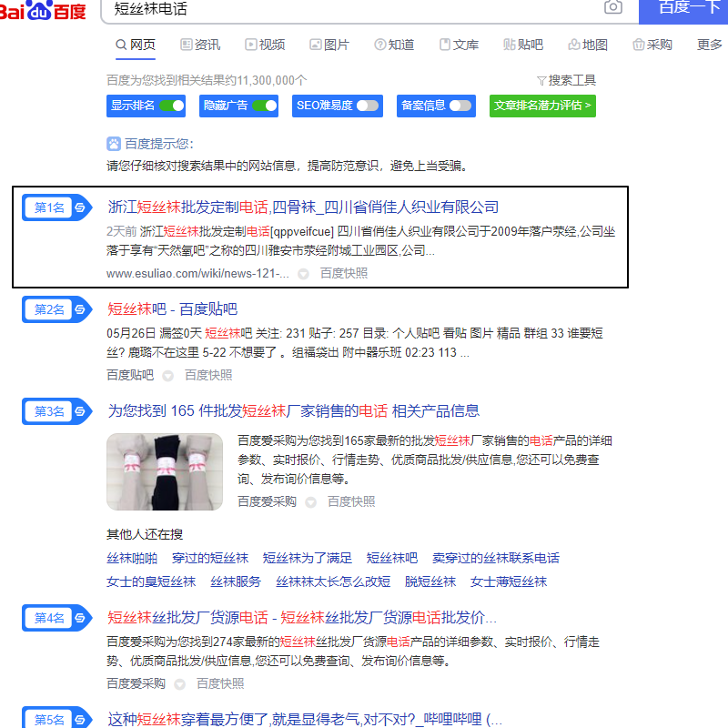Open the 地图 tab
Viewport: 728px width, 728px height.
pyautogui.click(x=588, y=45)
